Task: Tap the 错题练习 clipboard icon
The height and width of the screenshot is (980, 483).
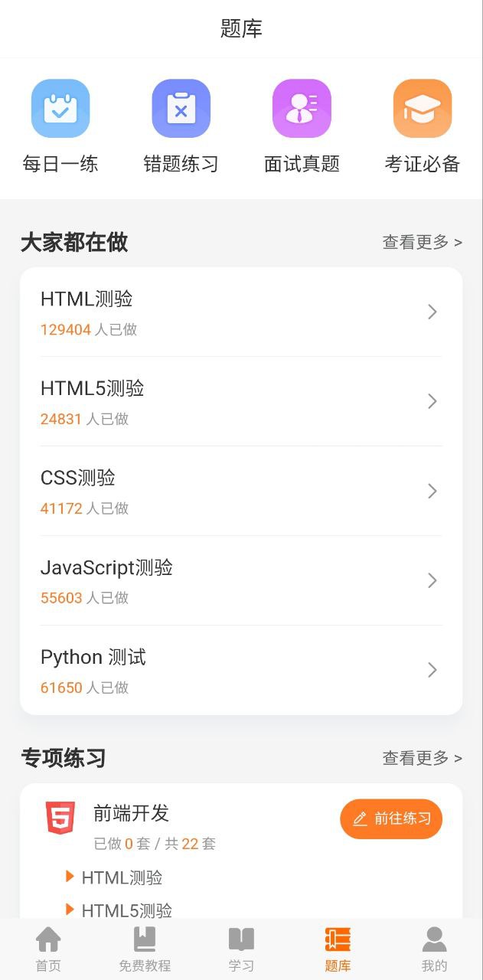Action: 181,109
